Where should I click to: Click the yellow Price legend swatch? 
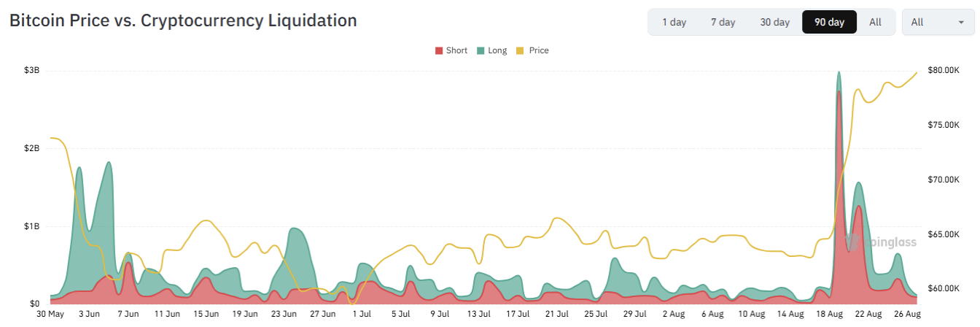520,50
